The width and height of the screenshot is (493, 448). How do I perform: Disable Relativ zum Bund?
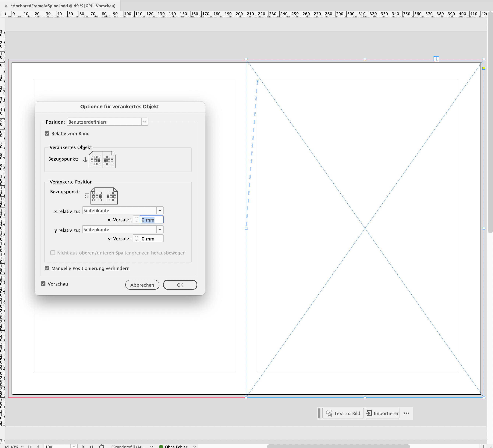point(47,133)
